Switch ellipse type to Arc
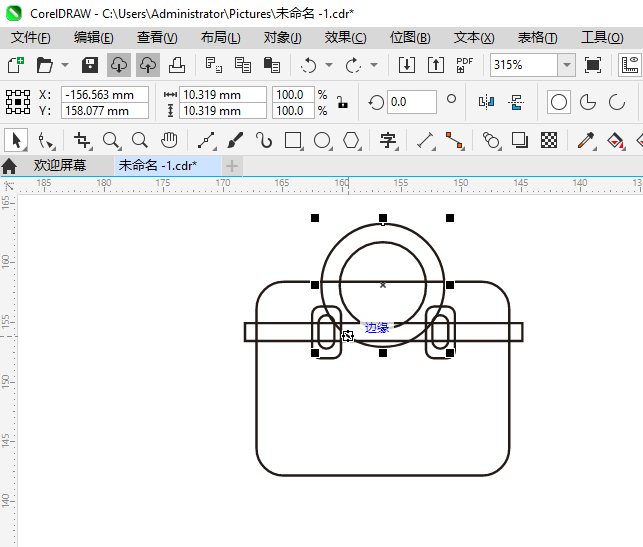This screenshot has width=643, height=547. click(616, 102)
